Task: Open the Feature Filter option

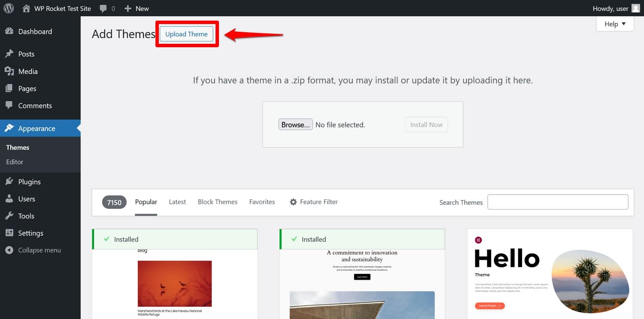Action: coord(314,202)
